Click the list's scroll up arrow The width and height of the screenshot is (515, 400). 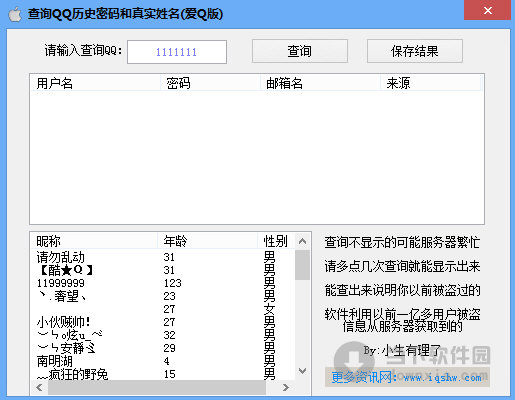tap(302, 241)
